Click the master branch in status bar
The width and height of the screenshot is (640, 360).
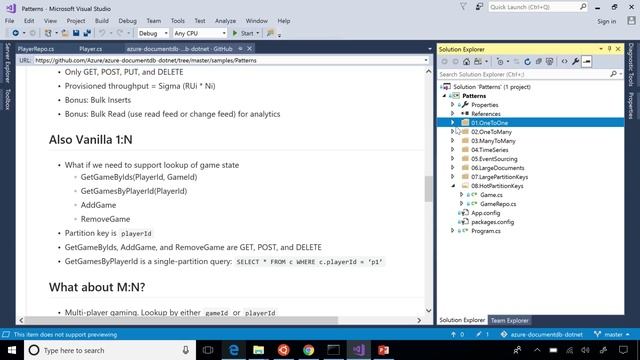(612, 334)
